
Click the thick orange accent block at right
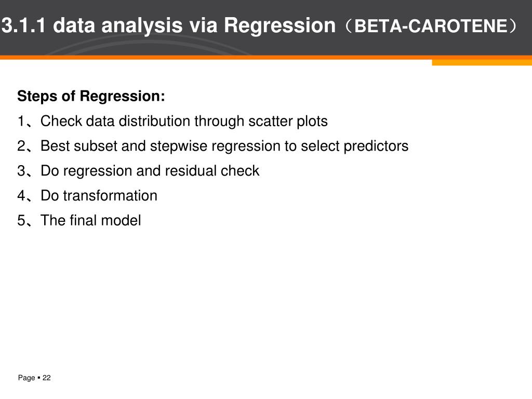[x=482, y=62]
